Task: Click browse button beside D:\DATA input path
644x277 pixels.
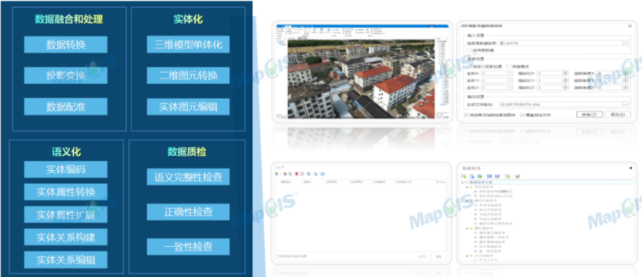Action: pos(625,43)
